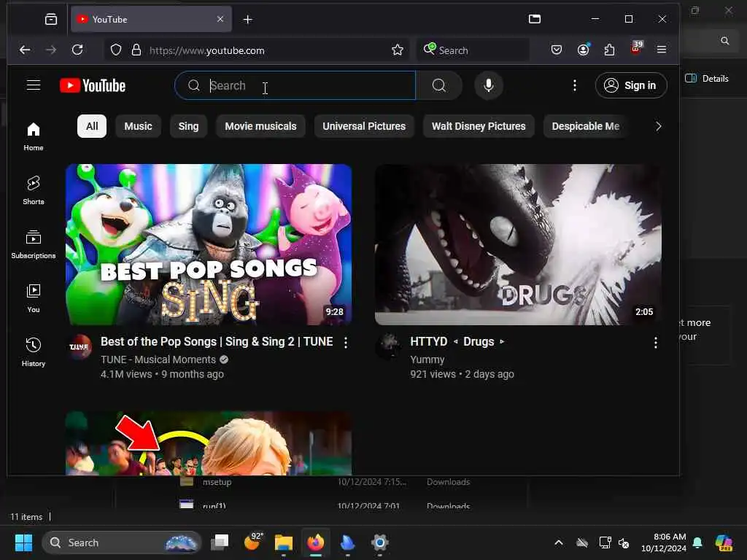Viewport: 747px width, 560px height.
Task: Open a new Firefox tab
Action: tap(248, 19)
